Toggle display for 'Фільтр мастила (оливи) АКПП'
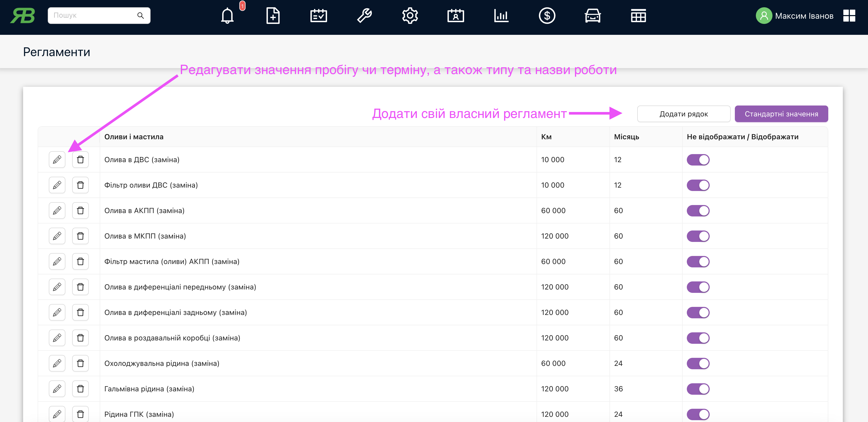868x422 pixels. [698, 261]
